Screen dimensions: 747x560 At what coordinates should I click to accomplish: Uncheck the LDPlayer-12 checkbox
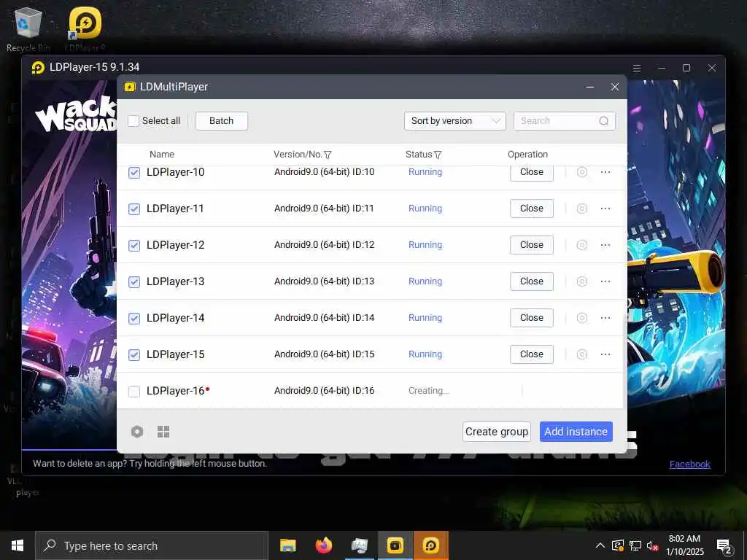coord(134,245)
